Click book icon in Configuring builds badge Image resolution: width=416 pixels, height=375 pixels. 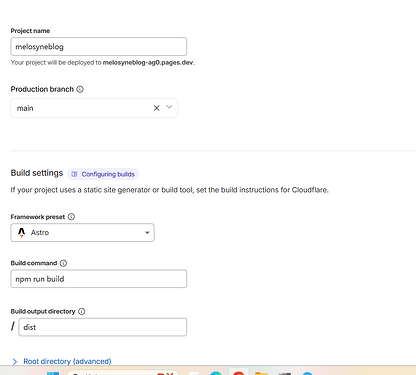coord(74,174)
